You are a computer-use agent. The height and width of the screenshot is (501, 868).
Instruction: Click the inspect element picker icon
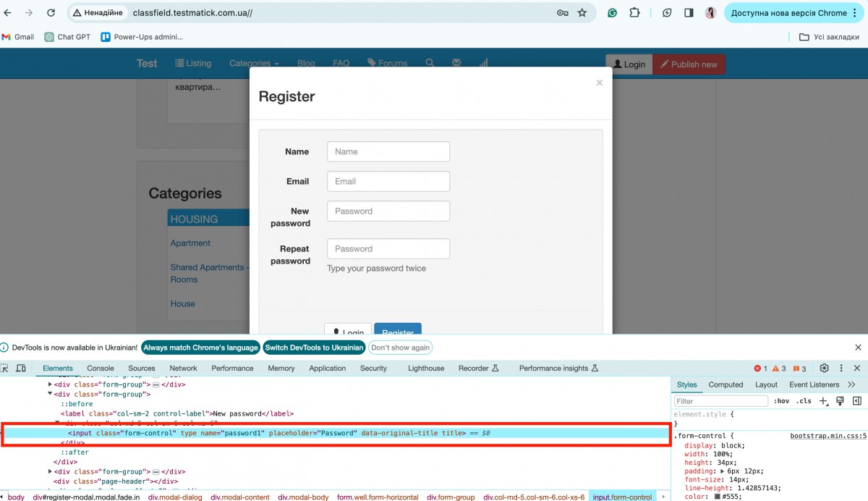click(x=5, y=369)
